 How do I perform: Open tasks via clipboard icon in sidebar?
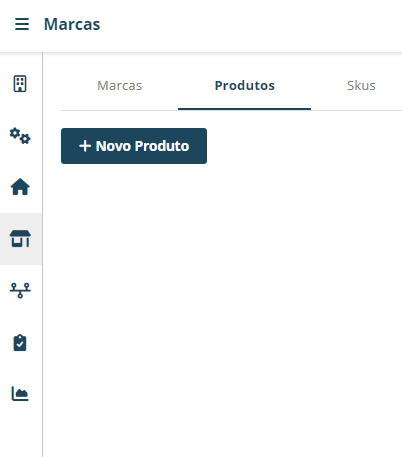coord(20,342)
